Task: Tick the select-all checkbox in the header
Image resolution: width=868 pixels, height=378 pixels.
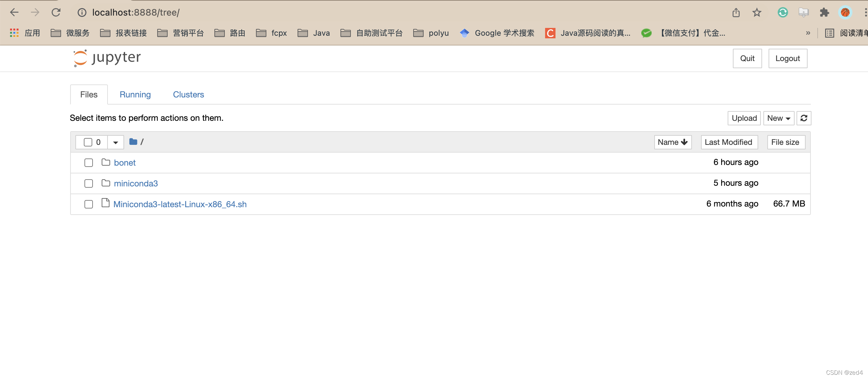Action: [x=88, y=142]
